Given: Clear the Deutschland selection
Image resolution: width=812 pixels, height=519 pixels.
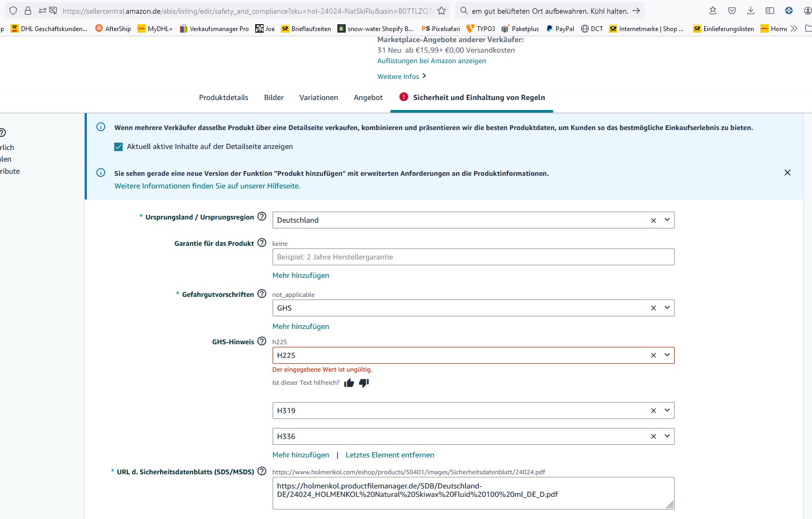Looking at the screenshot, I should point(653,221).
